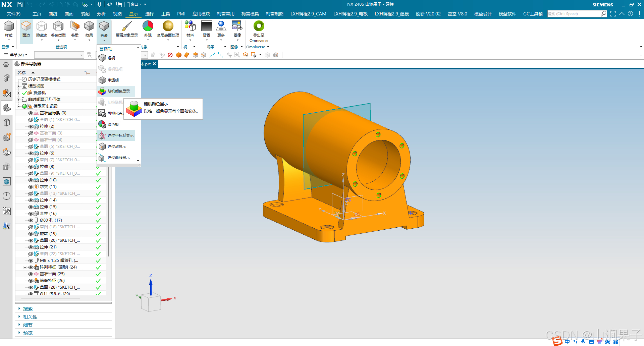Open the 材料 materials tool
Screen dimensions: 644x346
[x=190, y=31]
